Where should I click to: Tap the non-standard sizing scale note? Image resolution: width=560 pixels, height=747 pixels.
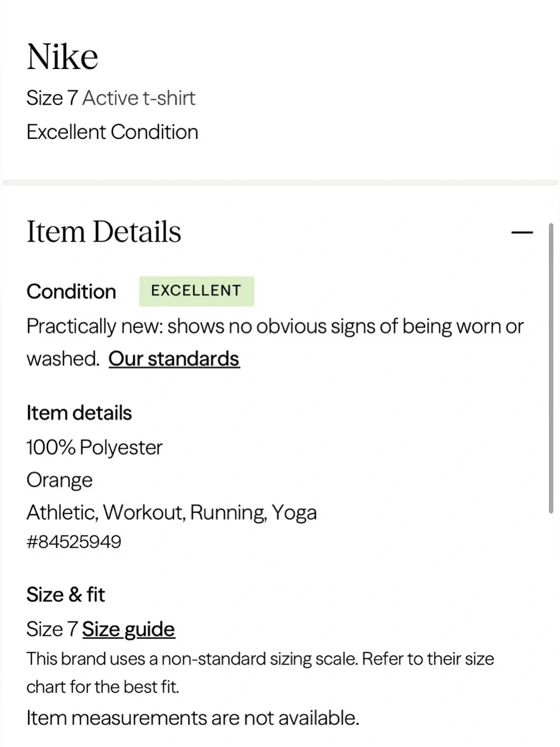(260, 672)
